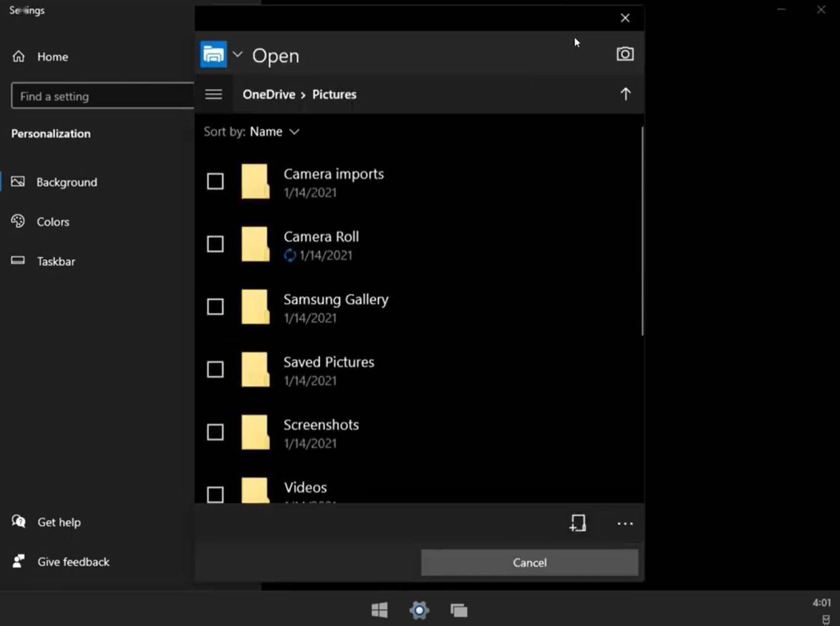Open the Saved Pictures folder icon
Screen dimensions: 840x626
tap(256, 369)
